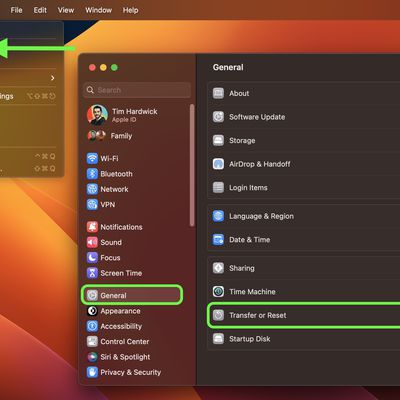Select the Control Center icon
Screen dimensions: 400x400
point(92,342)
